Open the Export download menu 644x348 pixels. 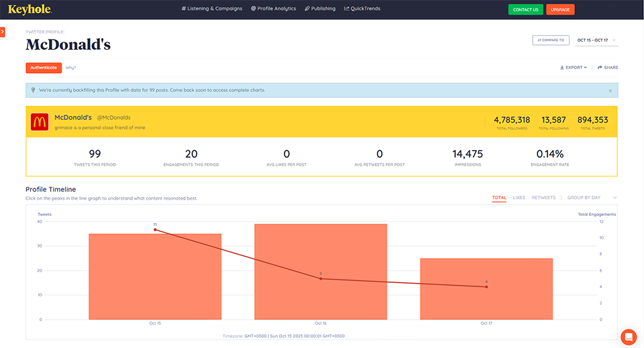click(x=574, y=67)
